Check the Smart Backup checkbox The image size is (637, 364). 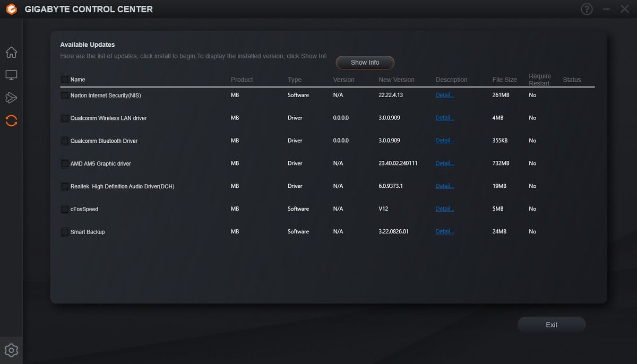click(x=65, y=232)
